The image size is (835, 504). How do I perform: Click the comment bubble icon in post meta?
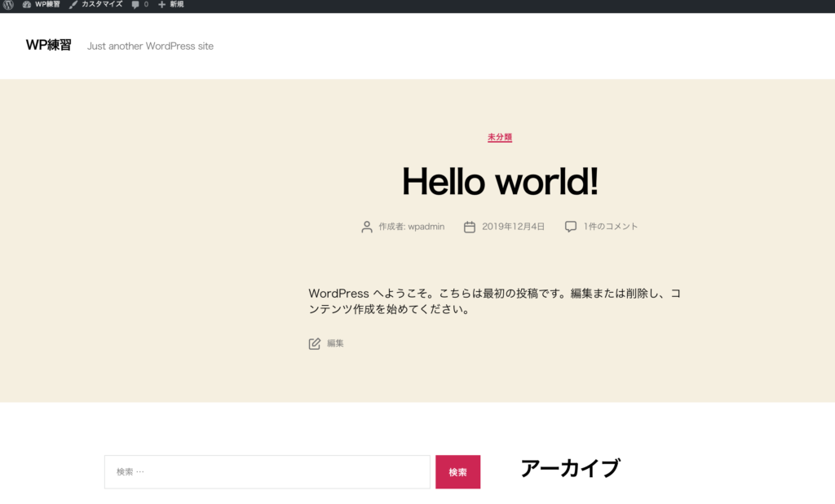tap(570, 227)
